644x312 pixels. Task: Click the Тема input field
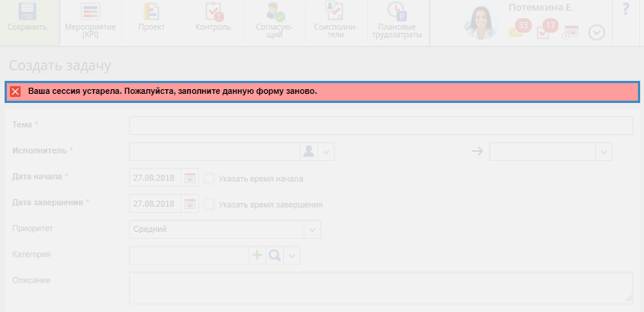tap(381, 125)
